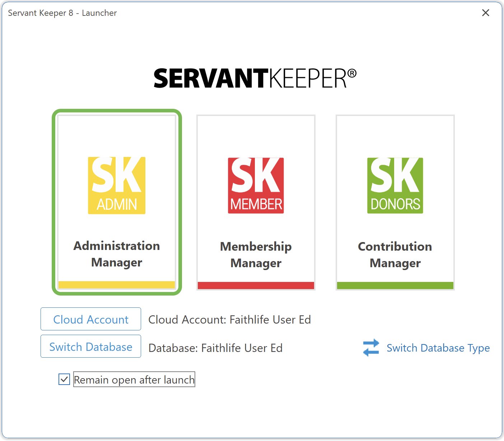This screenshot has width=504, height=441.
Task: Click the 'Database: Faithlife User Ed' status text
Action: [215, 348]
